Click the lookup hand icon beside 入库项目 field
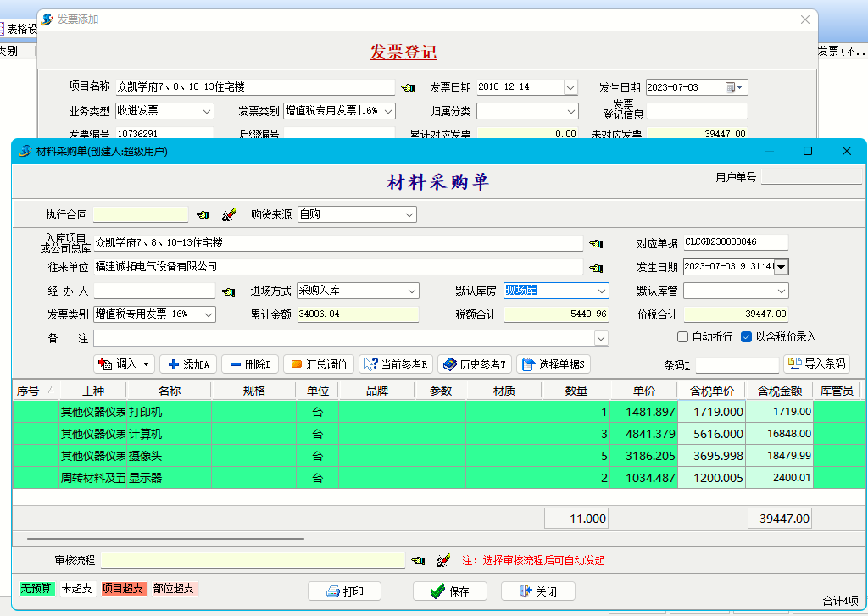The height and width of the screenshot is (616, 868). (597, 244)
